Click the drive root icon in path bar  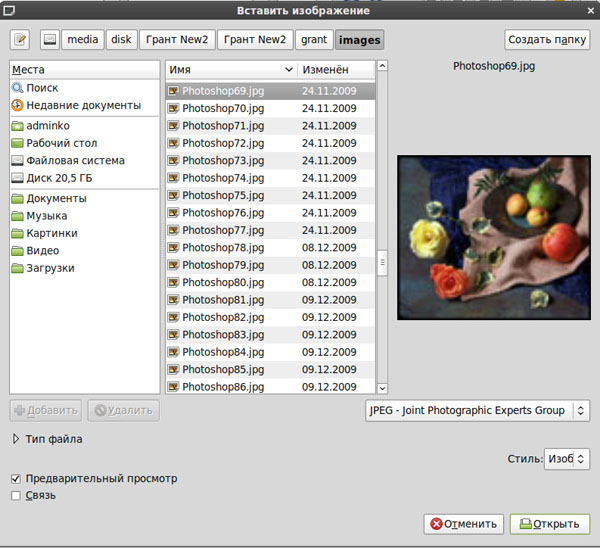click(50, 39)
